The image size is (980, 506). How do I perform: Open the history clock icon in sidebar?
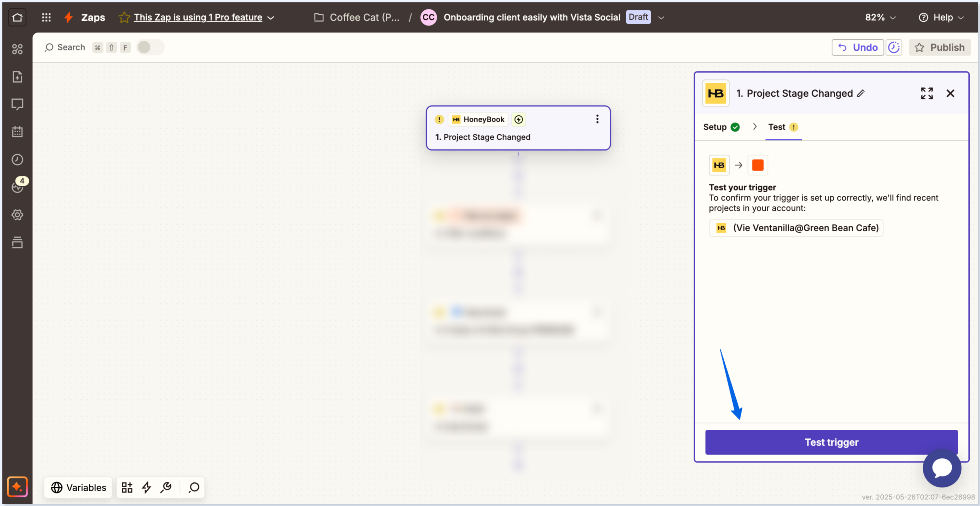[17, 159]
